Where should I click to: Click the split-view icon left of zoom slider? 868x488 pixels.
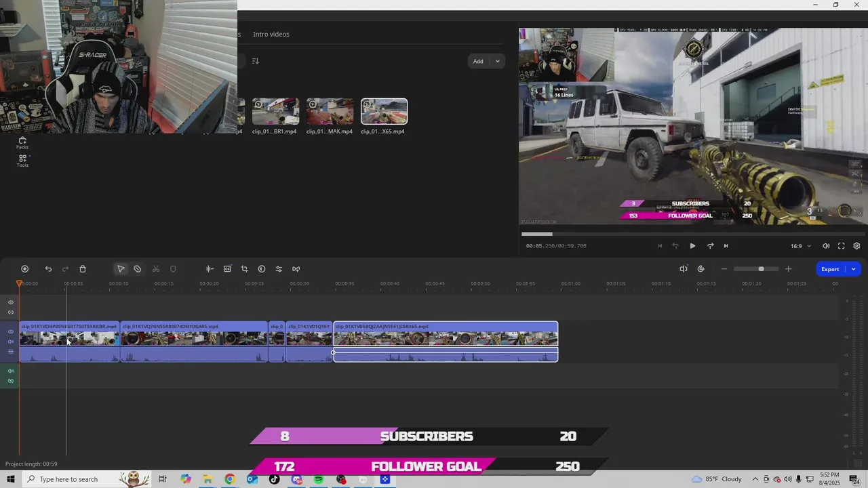[684, 269]
